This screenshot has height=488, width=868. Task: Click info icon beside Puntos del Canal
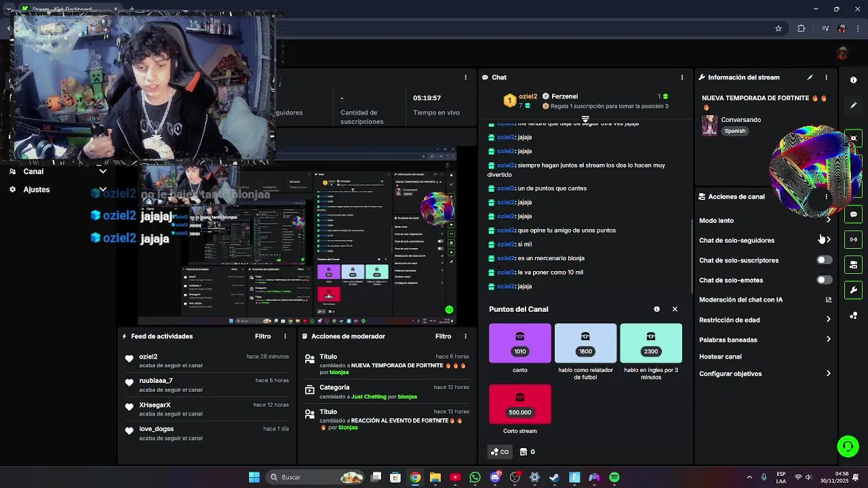coord(656,309)
